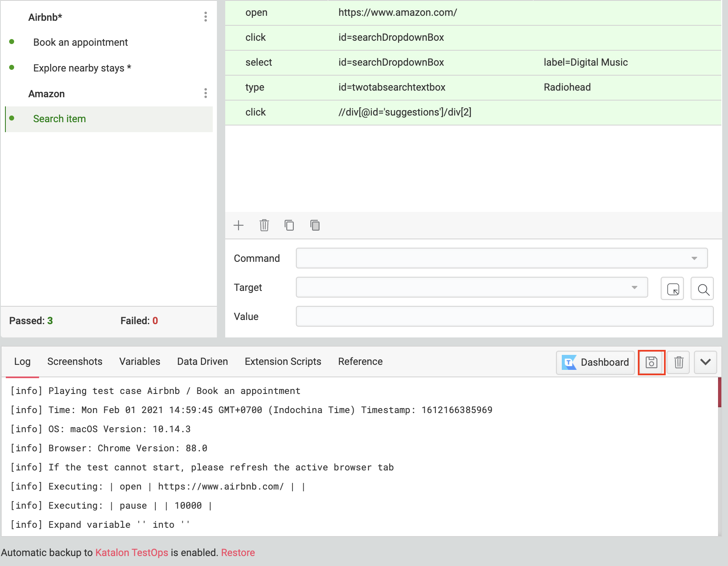
Task: Paste a command into the test case
Action: [x=315, y=225]
